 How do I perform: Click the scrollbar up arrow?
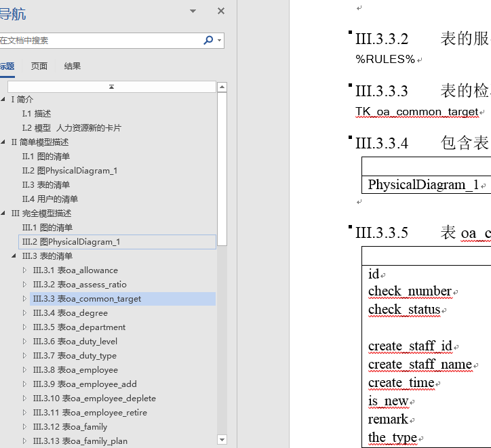222,87
